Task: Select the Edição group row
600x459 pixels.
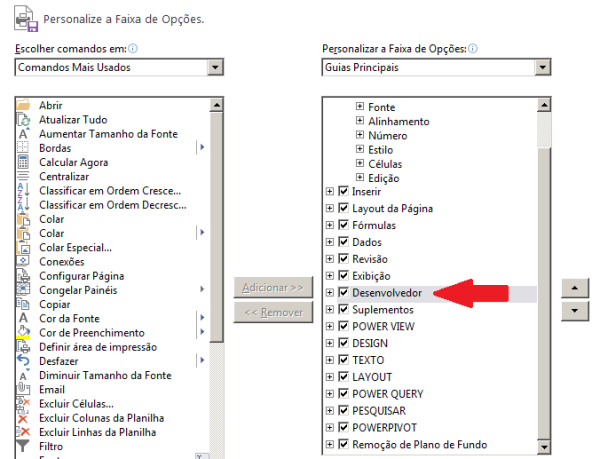Action: [383, 178]
